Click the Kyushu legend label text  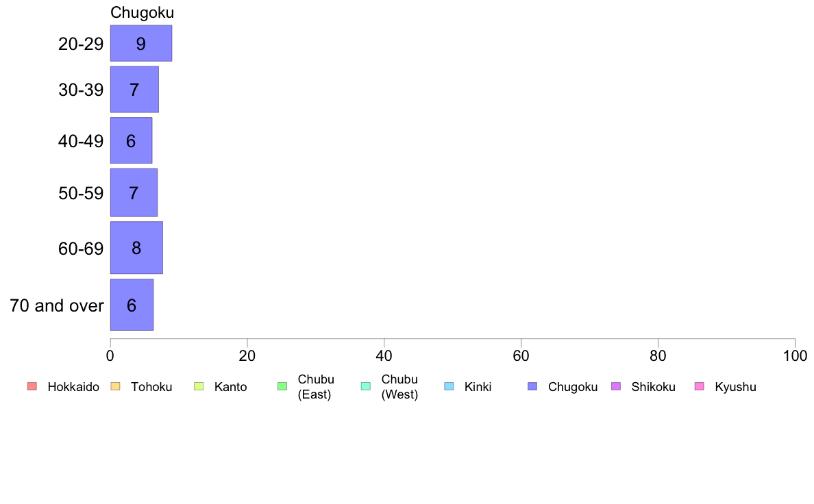point(736,387)
